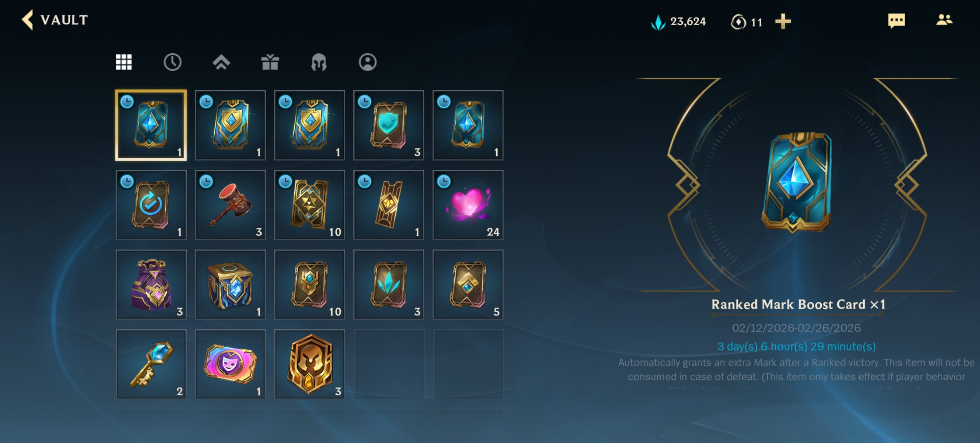Select the gem-topped golden key item
Image resolution: width=980 pixels, height=443 pixels.
tap(151, 364)
